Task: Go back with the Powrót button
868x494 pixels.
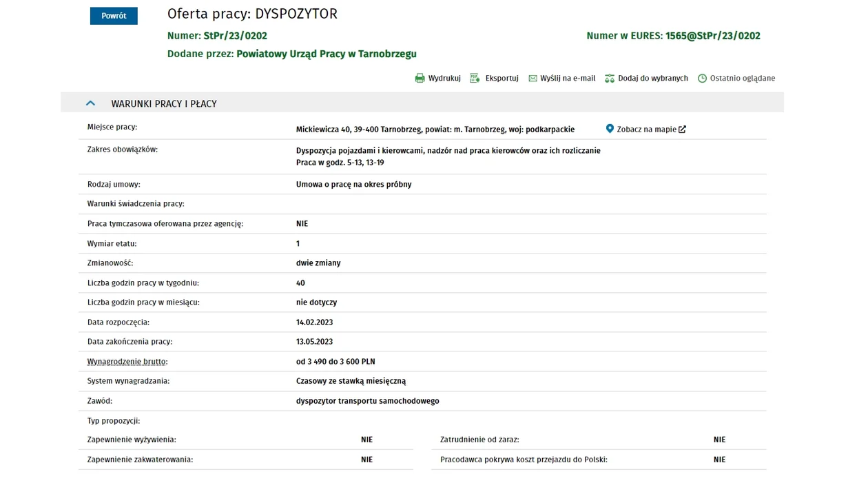Action: [x=114, y=16]
